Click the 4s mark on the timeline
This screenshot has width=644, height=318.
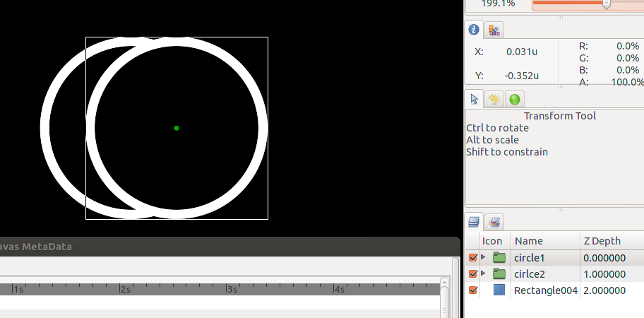click(339, 289)
